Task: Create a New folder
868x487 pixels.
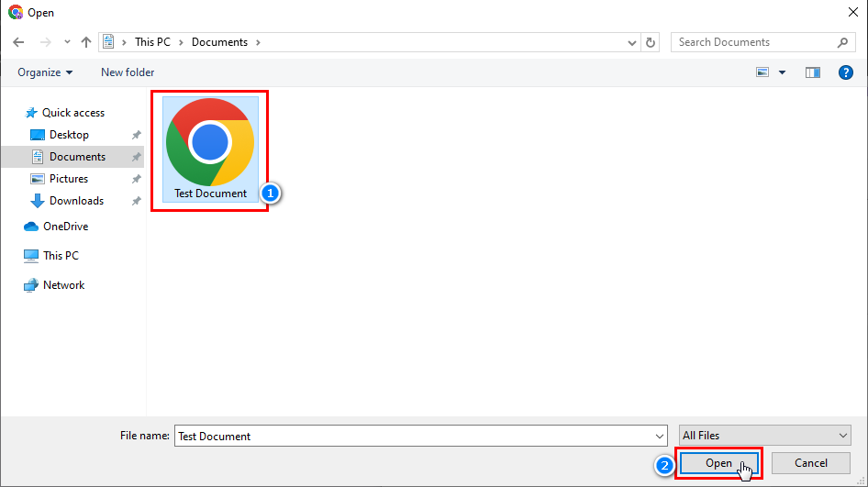Action: coord(128,72)
